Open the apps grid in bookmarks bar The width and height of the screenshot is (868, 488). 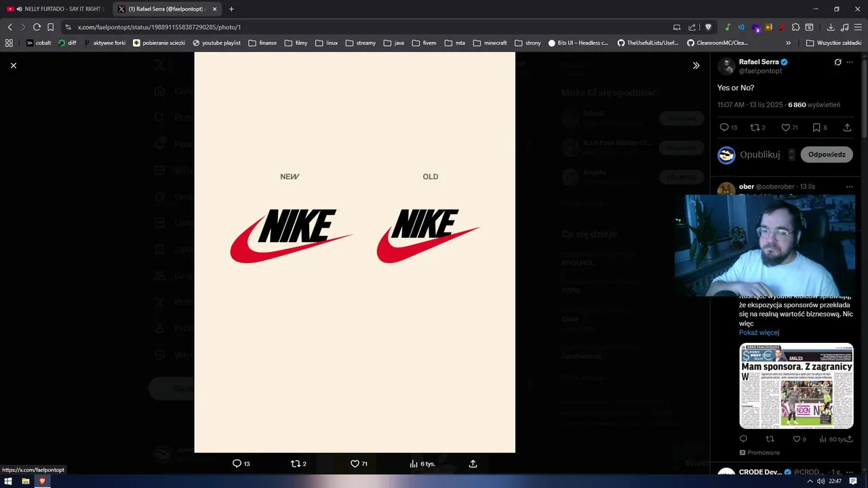coord(9,43)
